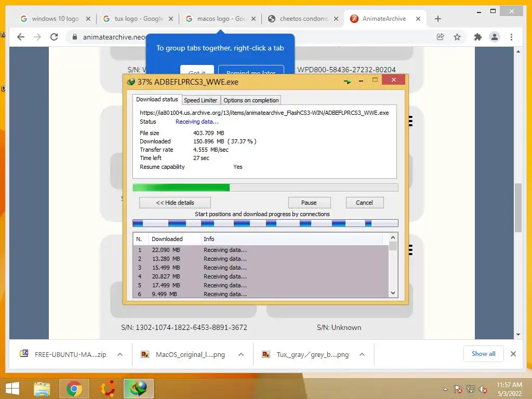Go forward in Chrome
This screenshot has height=399, width=532.
37,37
